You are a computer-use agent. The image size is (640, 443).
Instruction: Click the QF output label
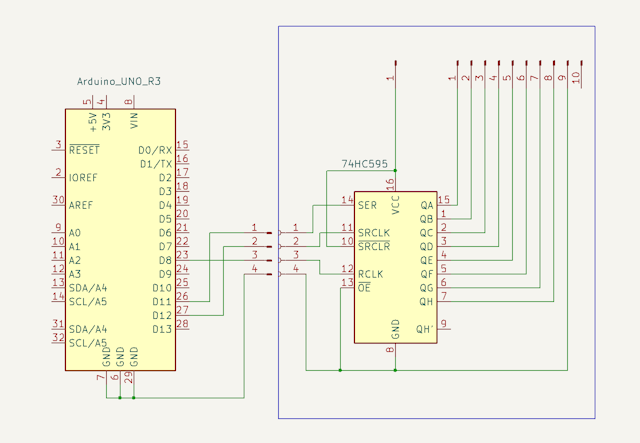tap(427, 274)
